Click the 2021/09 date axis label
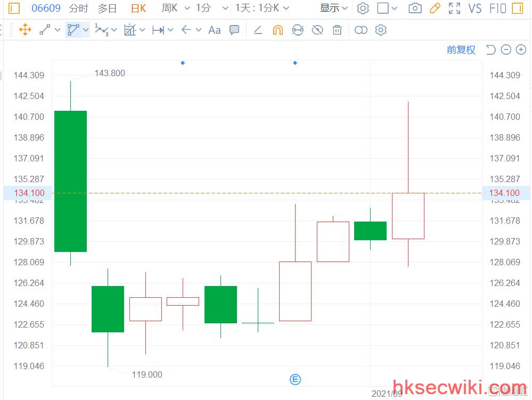 [387, 394]
